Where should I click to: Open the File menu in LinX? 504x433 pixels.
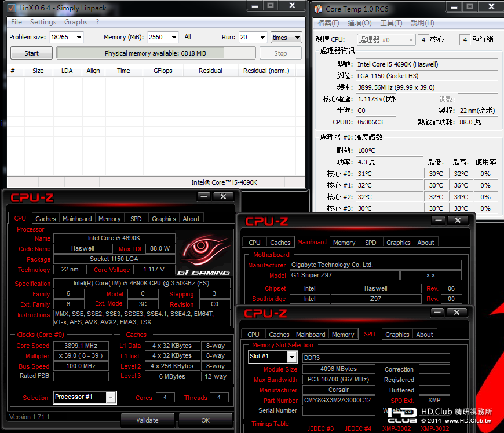pos(16,22)
